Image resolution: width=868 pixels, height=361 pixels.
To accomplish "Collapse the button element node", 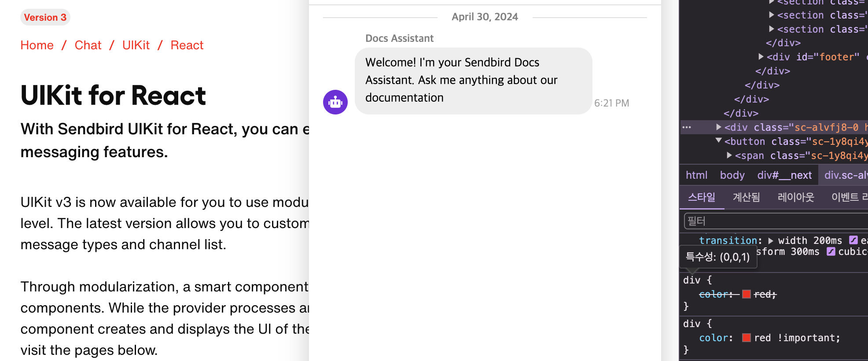I will 719,141.
